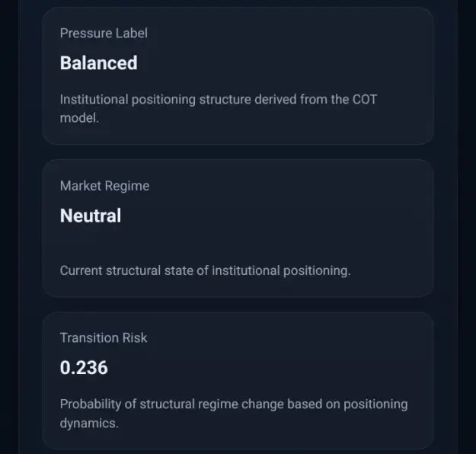Select the Neutral regime value
Screen dimensions: 476x454
91,216
